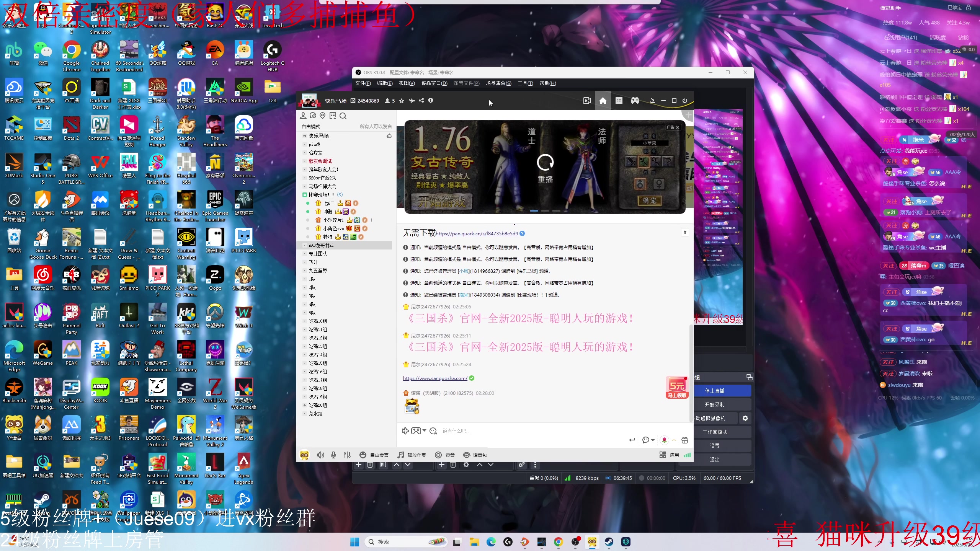
Task: Go to the YY channel home icon
Action: click(x=603, y=101)
